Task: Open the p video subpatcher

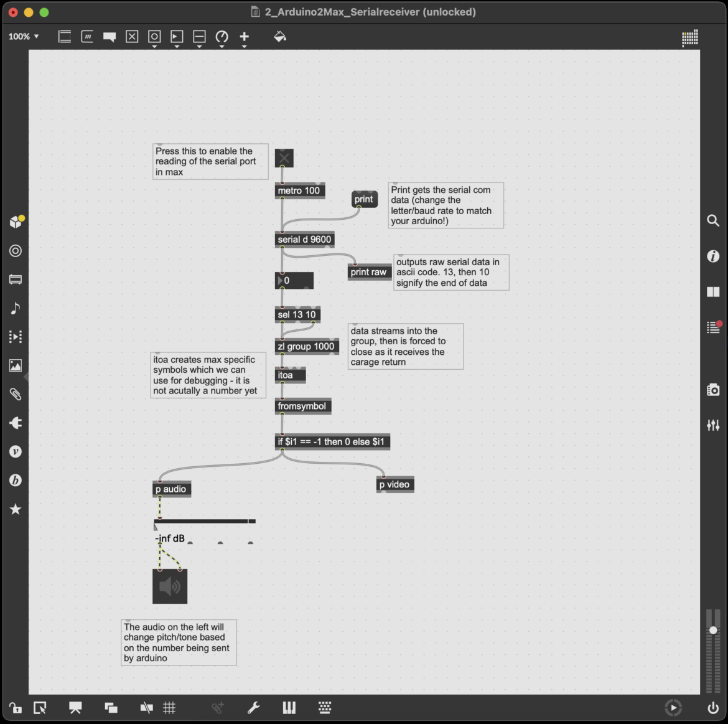Action: [x=394, y=484]
